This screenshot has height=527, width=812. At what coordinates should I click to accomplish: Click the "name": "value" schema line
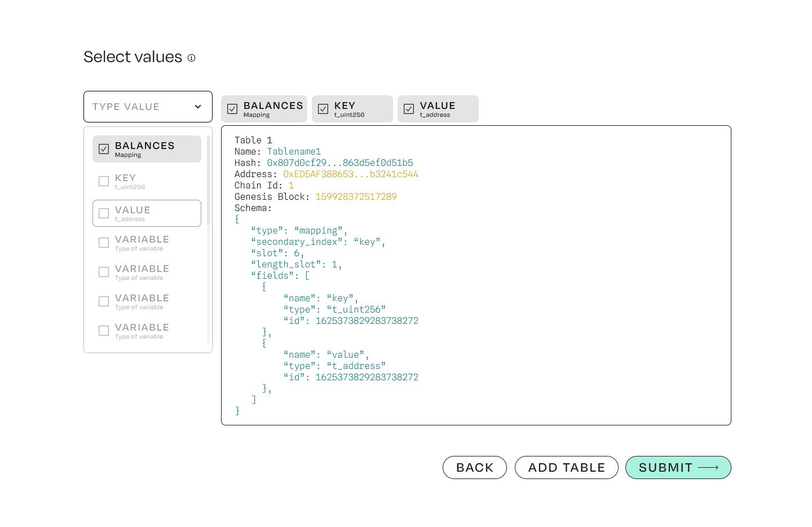click(326, 354)
